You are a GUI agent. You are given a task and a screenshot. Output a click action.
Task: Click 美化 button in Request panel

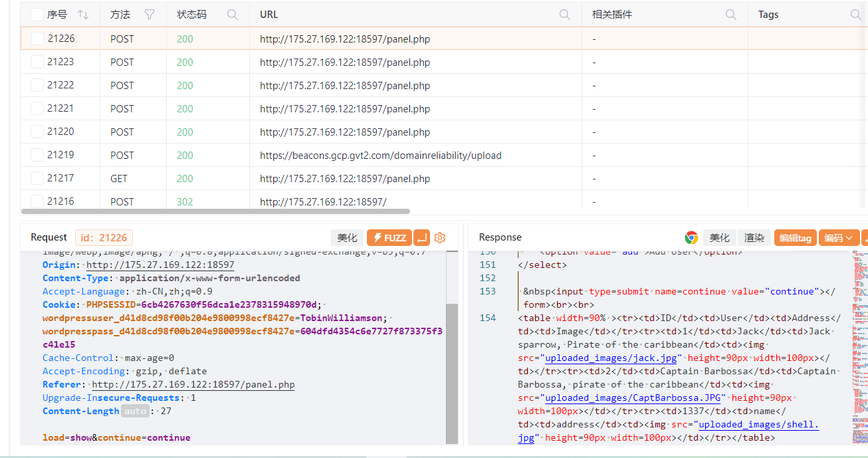[x=347, y=238]
